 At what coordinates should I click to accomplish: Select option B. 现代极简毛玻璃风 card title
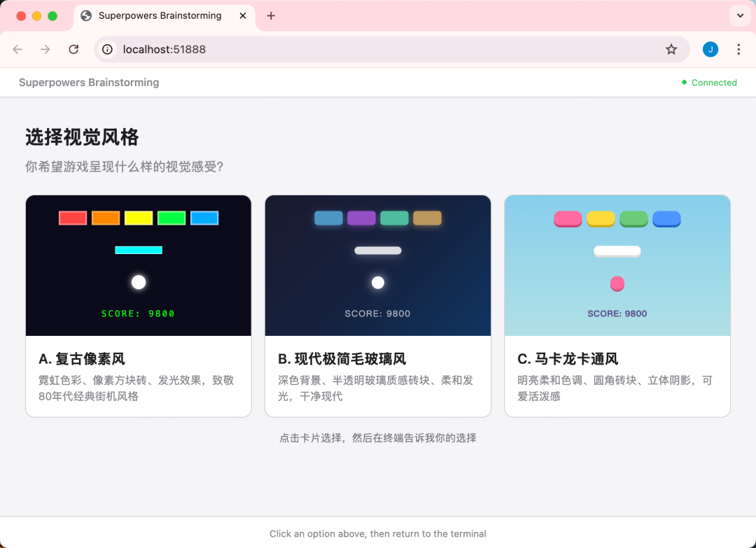click(342, 359)
